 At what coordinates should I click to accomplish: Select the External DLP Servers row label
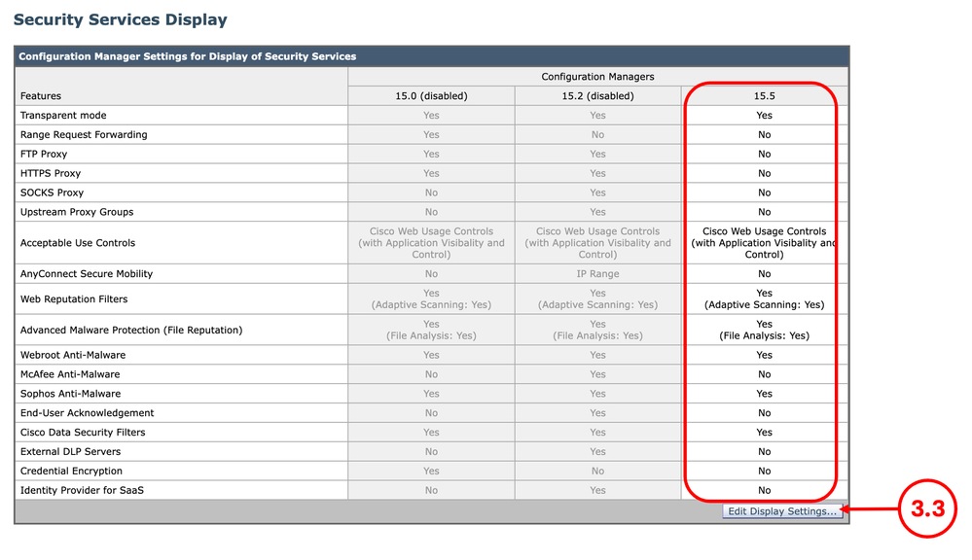[x=70, y=451]
